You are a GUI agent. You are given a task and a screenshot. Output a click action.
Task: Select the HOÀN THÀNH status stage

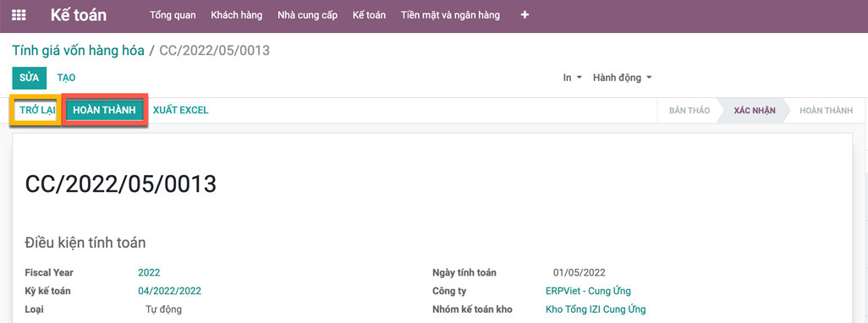point(826,111)
